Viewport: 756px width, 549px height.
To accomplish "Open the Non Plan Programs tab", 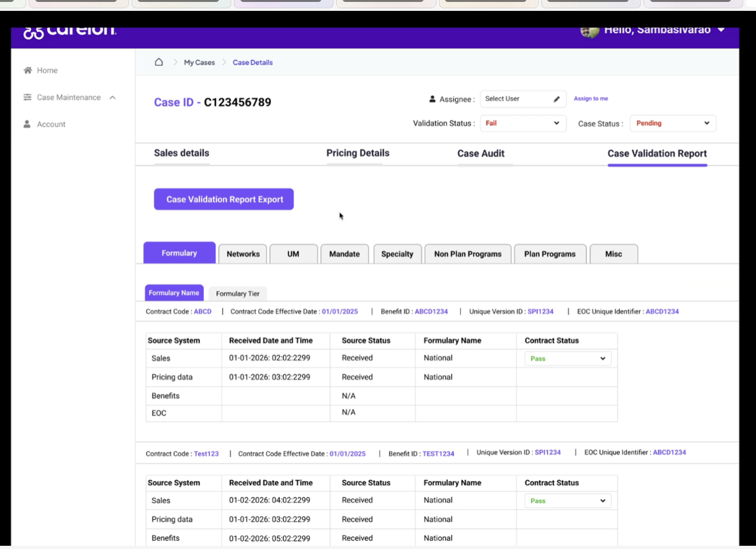I will 468,254.
